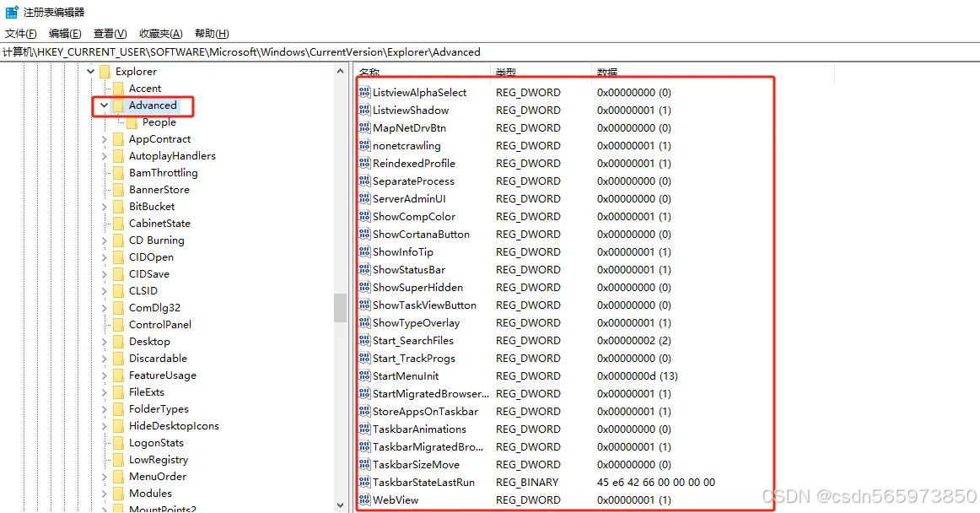Collapse the Explorer tree node
This screenshot has height=513, width=980.
tap(90, 72)
